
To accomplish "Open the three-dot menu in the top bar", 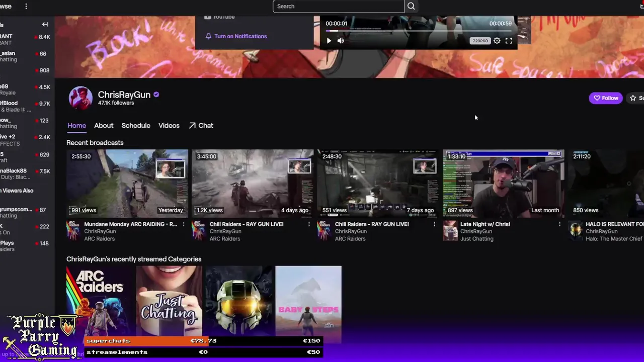I will coord(26,6).
